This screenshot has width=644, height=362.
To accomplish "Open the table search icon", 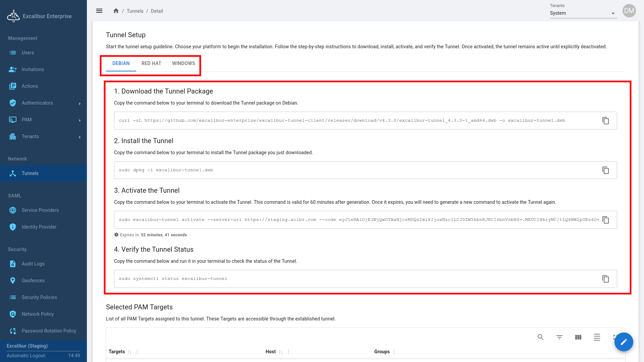I will coord(540,337).
